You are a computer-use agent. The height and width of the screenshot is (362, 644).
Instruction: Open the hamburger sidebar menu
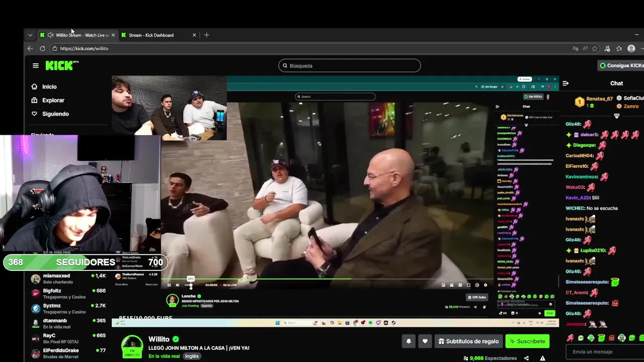pos(35,65)
